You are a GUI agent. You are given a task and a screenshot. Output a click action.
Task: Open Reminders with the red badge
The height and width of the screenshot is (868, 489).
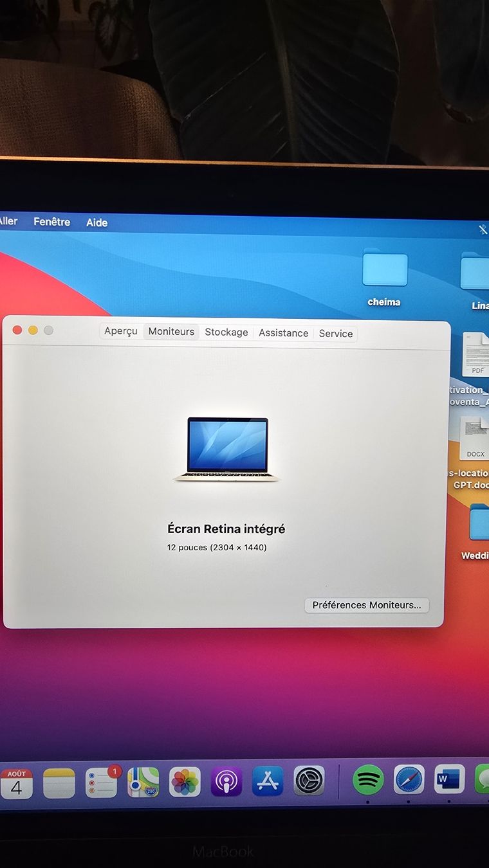[x=102, y=782]
